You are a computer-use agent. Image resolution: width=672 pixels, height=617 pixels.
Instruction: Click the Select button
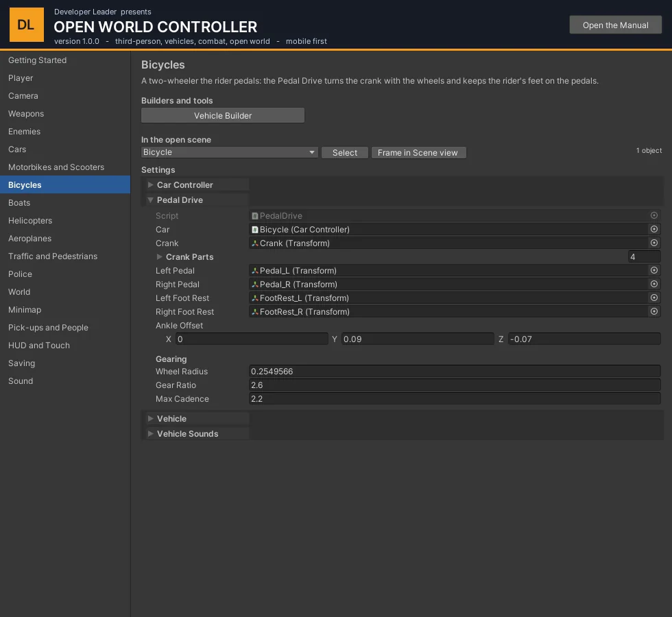(344, 152)
